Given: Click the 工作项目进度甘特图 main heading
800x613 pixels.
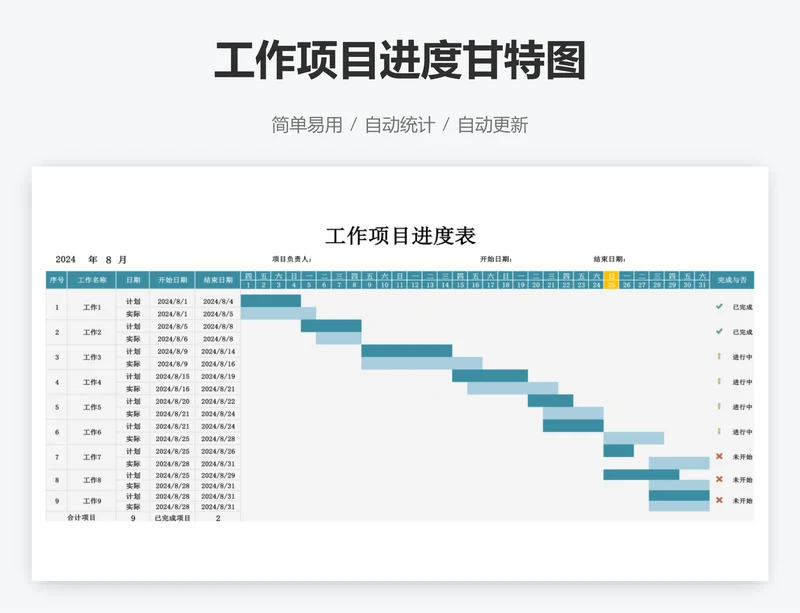Looking at the screenshot, I should point(400,61).
